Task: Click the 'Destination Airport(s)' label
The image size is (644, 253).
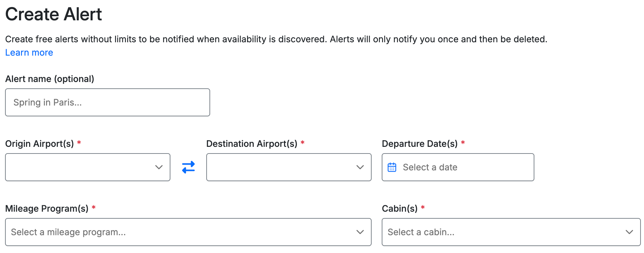Action: coord(251,144)
